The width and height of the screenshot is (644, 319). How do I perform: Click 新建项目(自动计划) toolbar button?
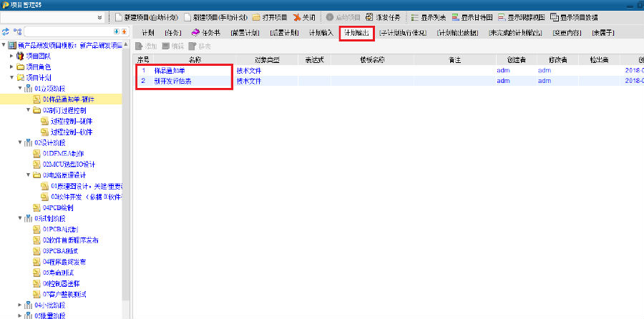click(147, 18)
